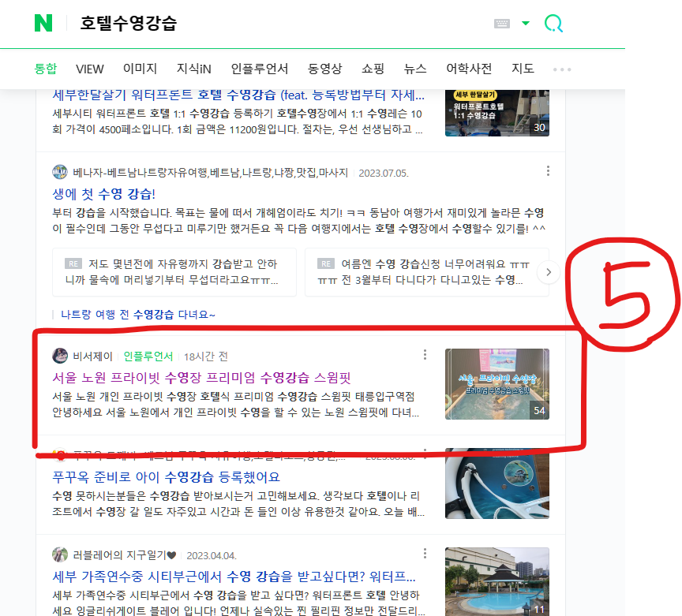The height and width of the screenshot is (616, 682).
Task: Open the 러블레어 post's more options menu
Action: (425, 554)
